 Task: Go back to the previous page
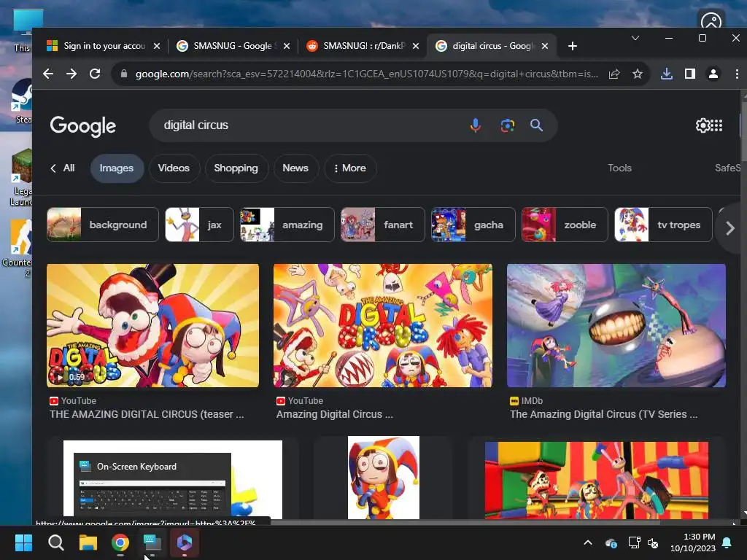[48, 74]
